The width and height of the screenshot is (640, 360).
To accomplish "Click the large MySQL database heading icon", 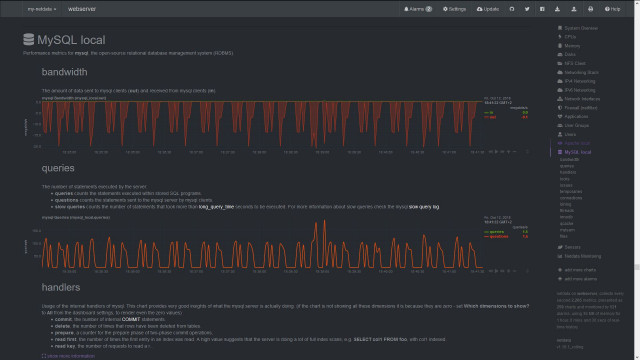I will point(29,40).
